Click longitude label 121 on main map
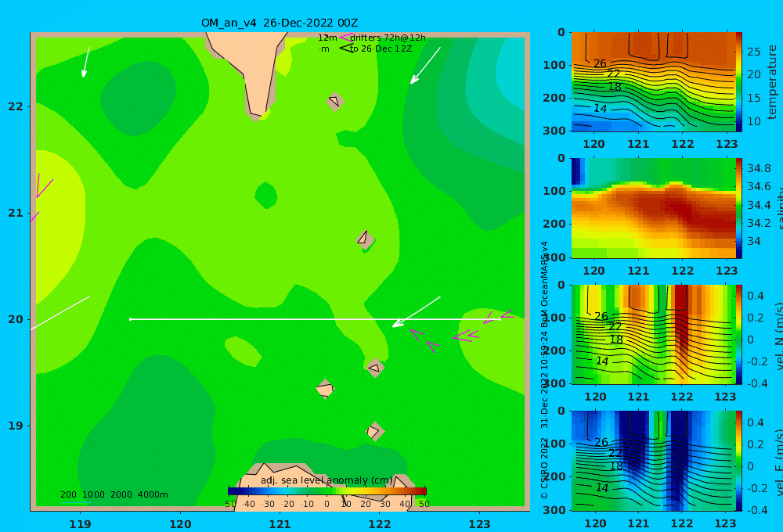Image resolution: width=783 pixels, height=532 pixels. [x=280, y=524]
